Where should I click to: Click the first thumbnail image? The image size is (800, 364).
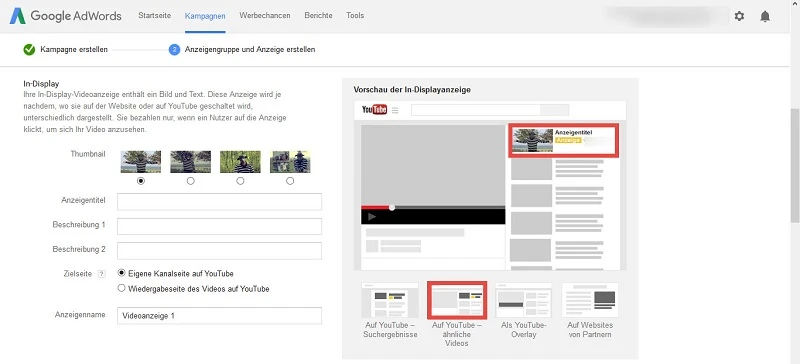[x=141, y=162]
